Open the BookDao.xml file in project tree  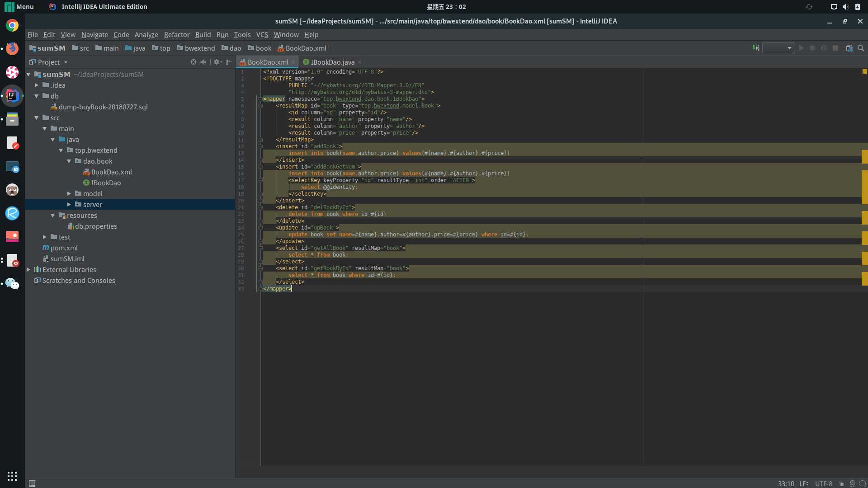[x=111, y=172]
